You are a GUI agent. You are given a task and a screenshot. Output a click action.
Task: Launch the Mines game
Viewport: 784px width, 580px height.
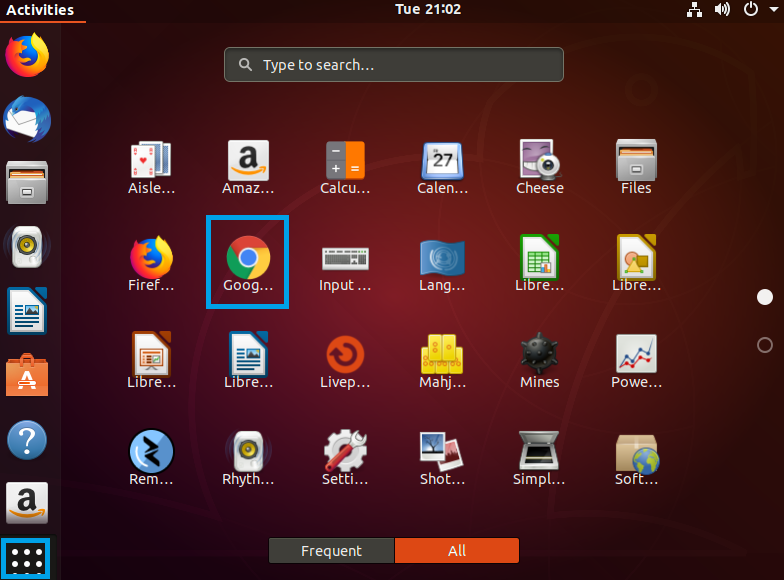click(540, 360)
